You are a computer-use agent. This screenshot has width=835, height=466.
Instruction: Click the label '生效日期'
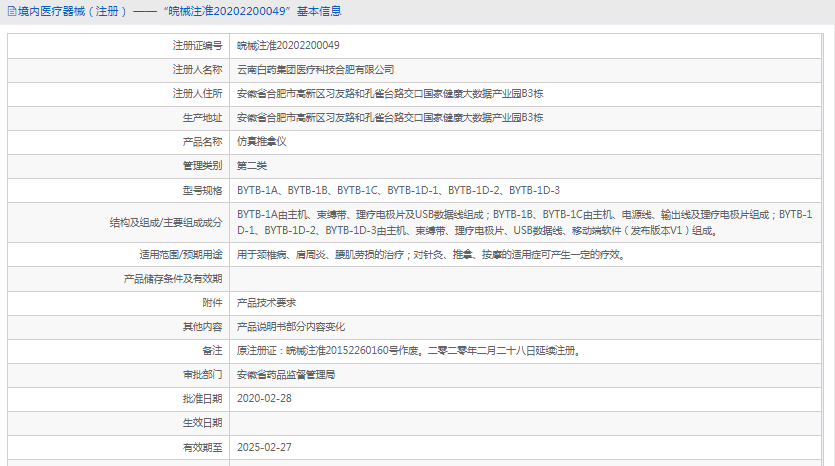202,423
